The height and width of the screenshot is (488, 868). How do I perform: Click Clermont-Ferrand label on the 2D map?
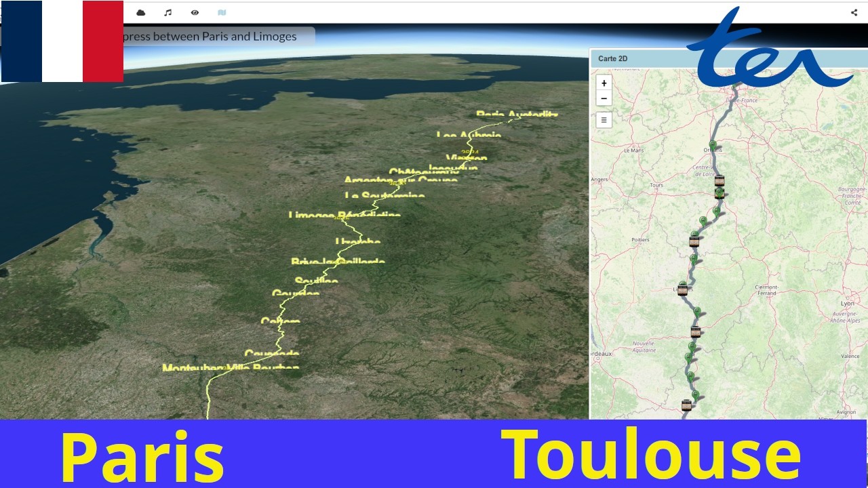(x=766, y=290)
